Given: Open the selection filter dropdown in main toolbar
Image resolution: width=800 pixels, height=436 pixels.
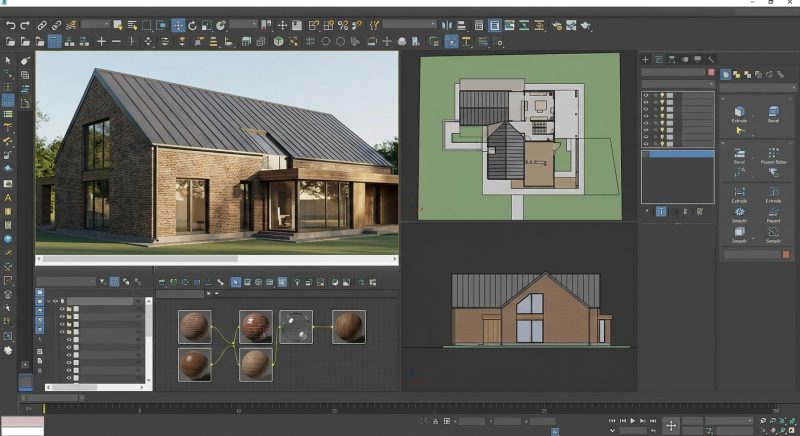Looking at the screenshot, I should coord(95,24).
